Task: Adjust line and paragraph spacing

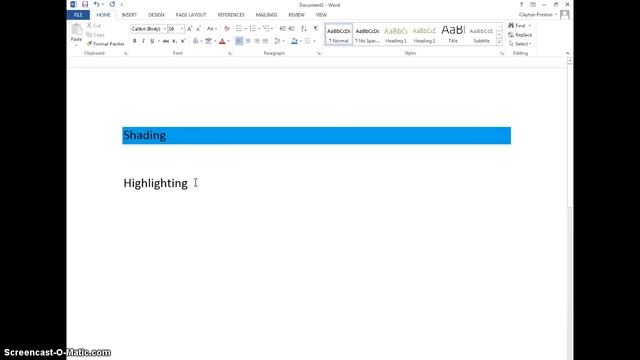Action: click(278, 41)
